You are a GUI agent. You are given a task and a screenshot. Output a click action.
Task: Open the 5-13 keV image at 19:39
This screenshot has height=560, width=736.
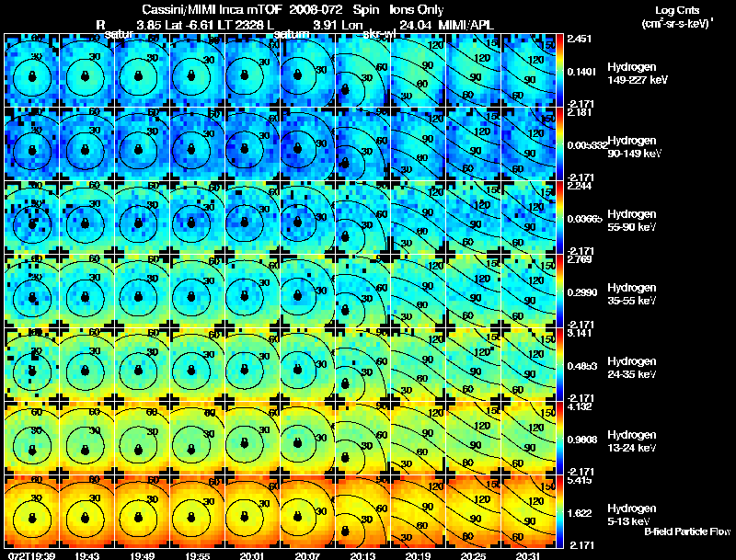tap(32, 511)
